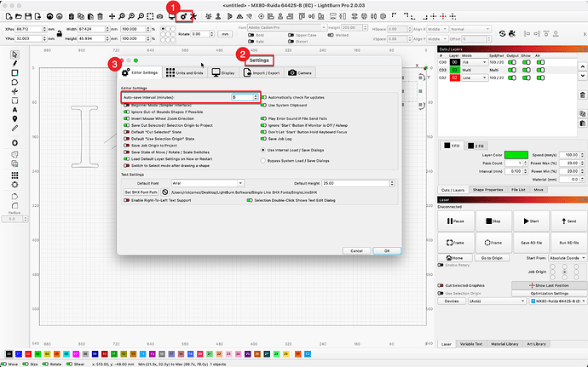Viewport: 588px width, 367px height.
Task: Click the Delete trash can in top toolbar
Action: (x=100, y=16)
